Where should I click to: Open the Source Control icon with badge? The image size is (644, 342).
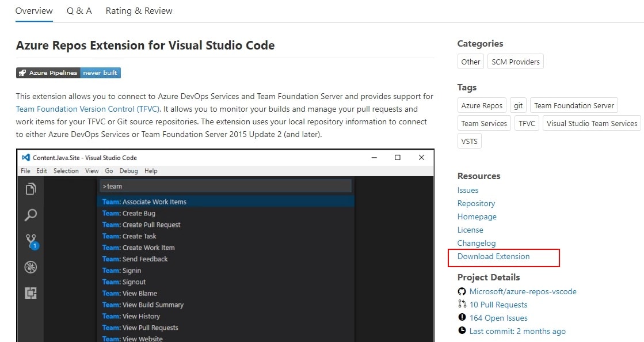click(x=31, y=241)
